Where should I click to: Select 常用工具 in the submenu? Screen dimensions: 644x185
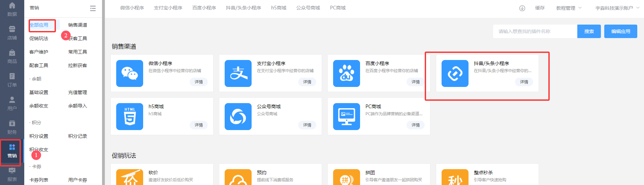coord(77,52)
